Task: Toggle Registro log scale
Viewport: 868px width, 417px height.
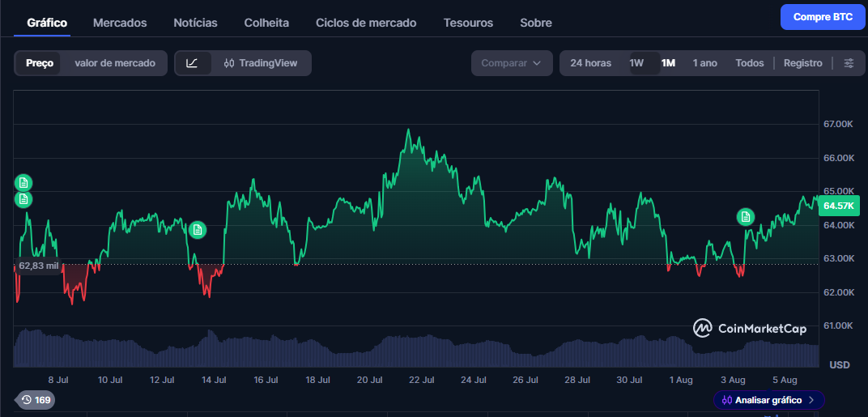Action: click(802, 63)
